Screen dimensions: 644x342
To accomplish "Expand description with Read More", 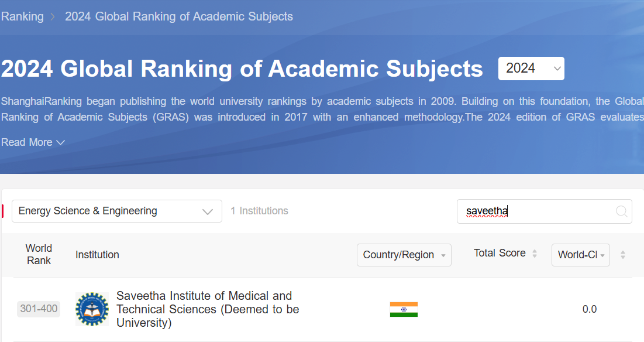I will click(33, 142).
